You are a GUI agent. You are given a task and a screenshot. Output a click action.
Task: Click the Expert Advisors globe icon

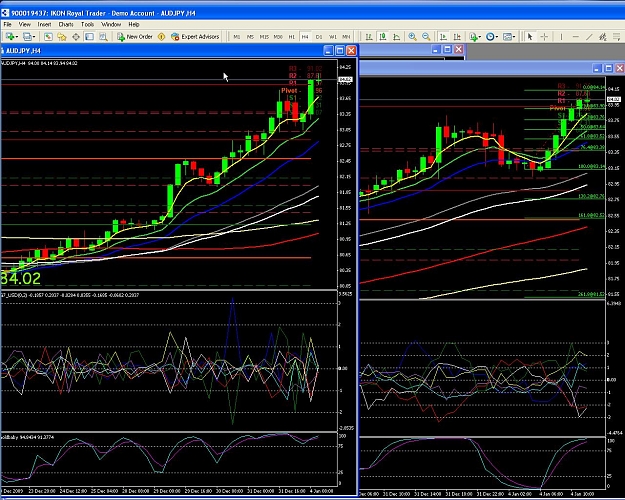coord(175,37)
